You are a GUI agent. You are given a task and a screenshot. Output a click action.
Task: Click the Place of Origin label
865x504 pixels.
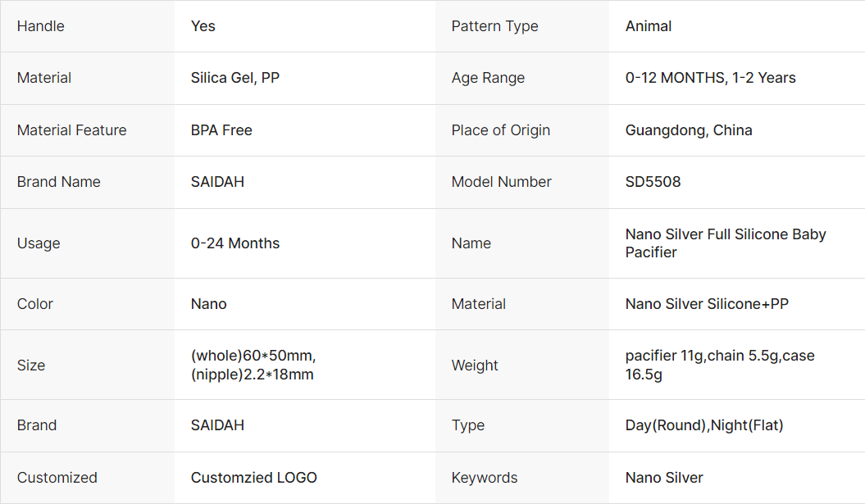(500, 130)
